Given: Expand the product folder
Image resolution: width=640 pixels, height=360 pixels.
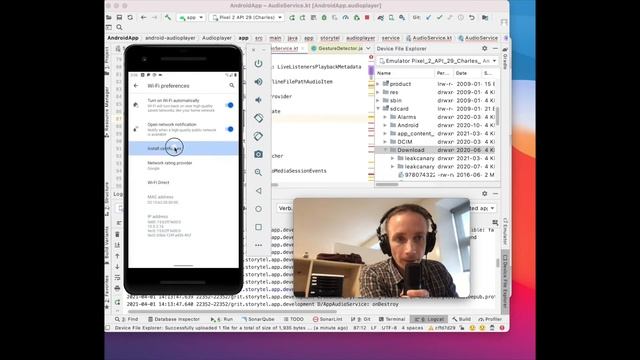Looking at the screenshot, I should (x=378, y=84).
